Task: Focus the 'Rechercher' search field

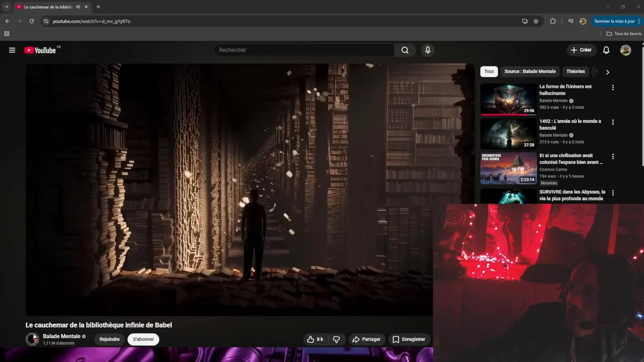Action: (x=304, y=50)
